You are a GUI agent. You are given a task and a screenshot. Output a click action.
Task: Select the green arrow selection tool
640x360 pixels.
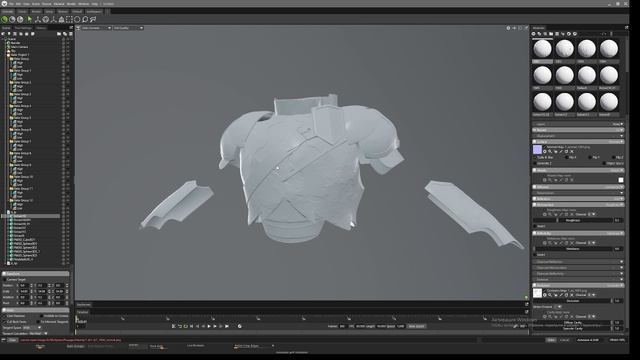30,19
